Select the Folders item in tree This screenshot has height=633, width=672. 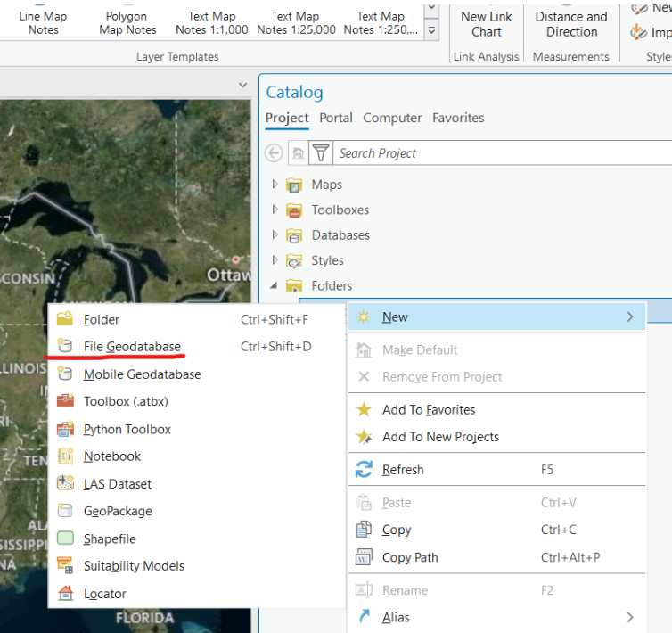[332, 285]
